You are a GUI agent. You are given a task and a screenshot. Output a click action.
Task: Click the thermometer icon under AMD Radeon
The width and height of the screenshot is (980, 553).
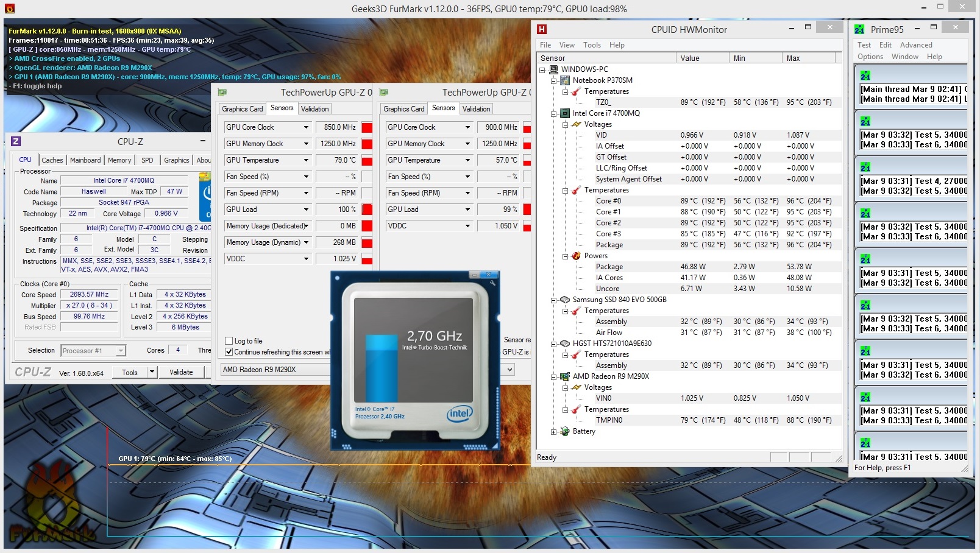[577, 409]
